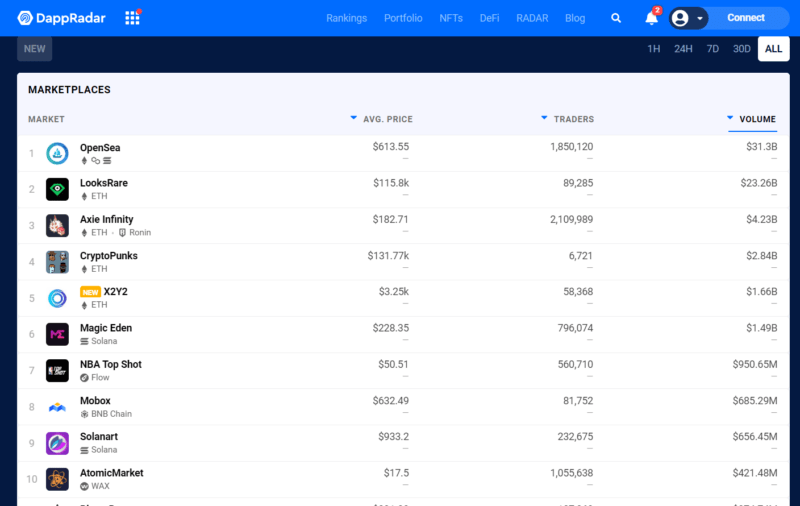Open the Magic Eden marketplace link
This screenshot has height=506, width=800.
(106, 328)
